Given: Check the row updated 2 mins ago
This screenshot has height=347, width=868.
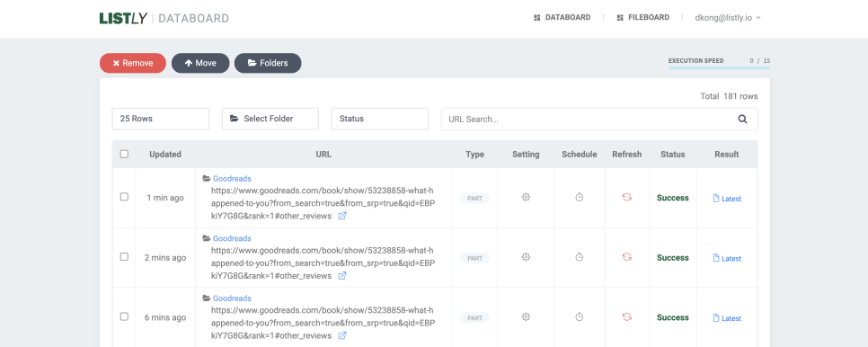Looking at the screenshot, I should point(124,257).
